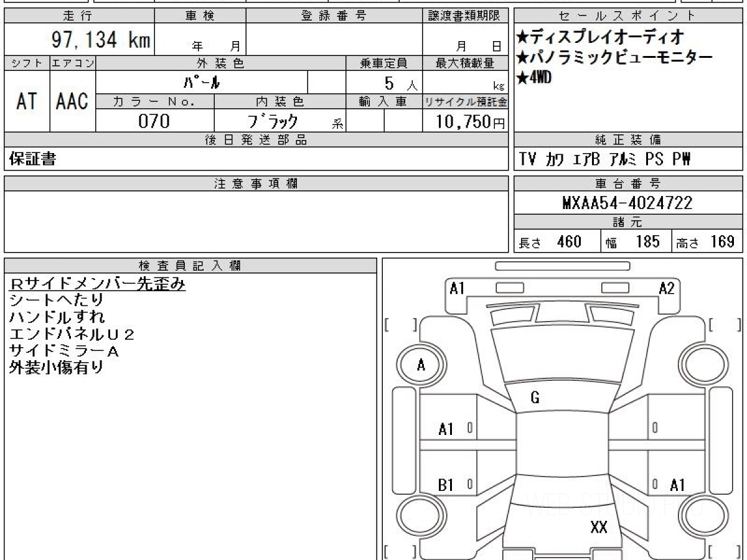The width and height of the screenshot is (747, 560).
Task: Click the 諸元 header
Action: click(628, 222)
